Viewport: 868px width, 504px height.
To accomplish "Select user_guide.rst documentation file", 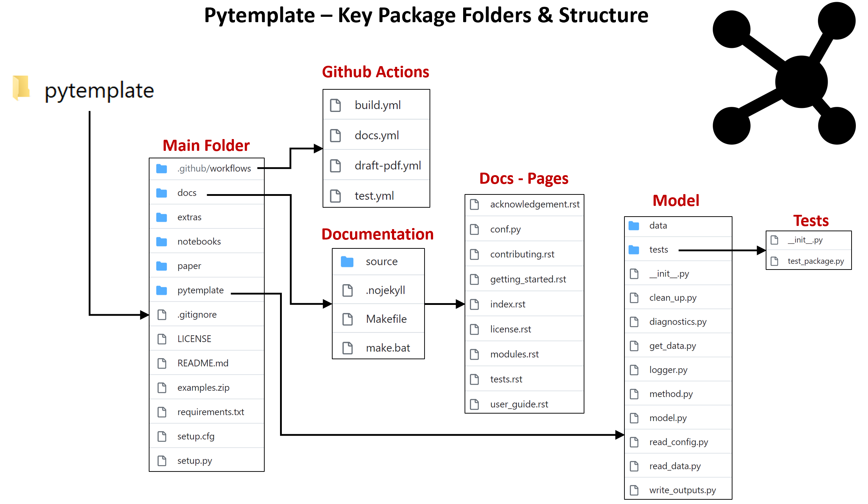I will [x=519, y=404].
